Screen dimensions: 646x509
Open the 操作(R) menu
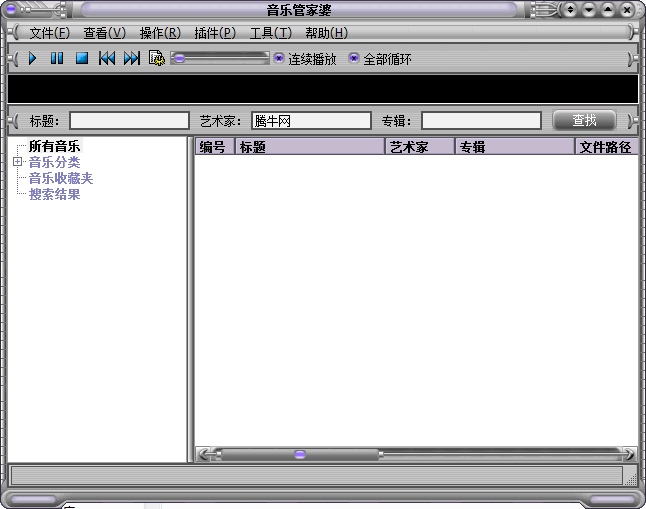[160, 33]
